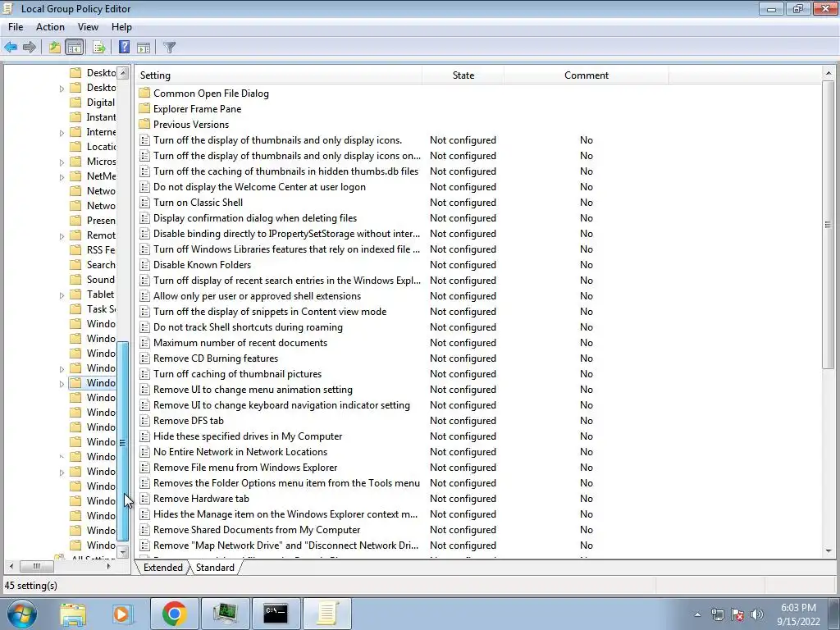Open Help with the question mark icon
The image size is (840, 630).
124,47
